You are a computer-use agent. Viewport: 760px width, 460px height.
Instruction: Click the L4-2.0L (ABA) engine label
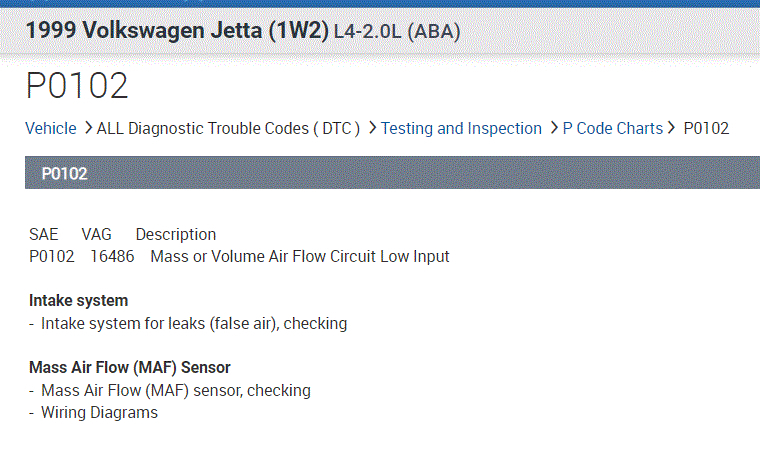coord(397,32)
